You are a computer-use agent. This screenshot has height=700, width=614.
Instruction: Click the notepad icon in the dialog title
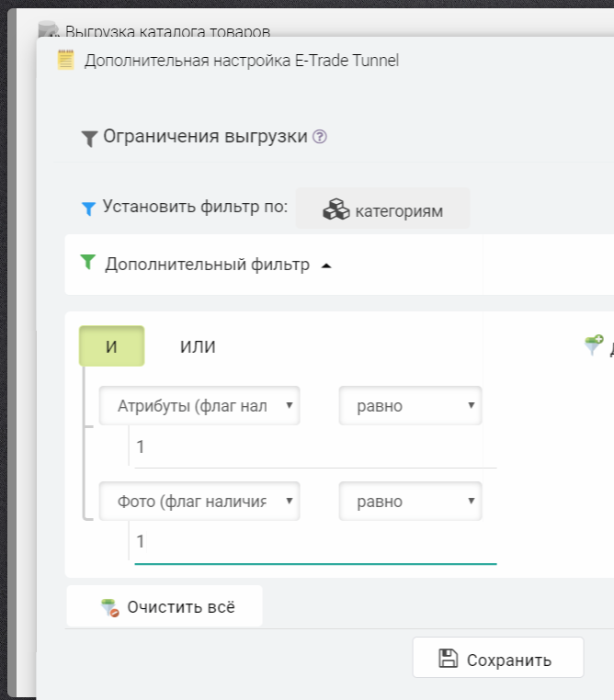pyautogui.click(x=65, y=61)
